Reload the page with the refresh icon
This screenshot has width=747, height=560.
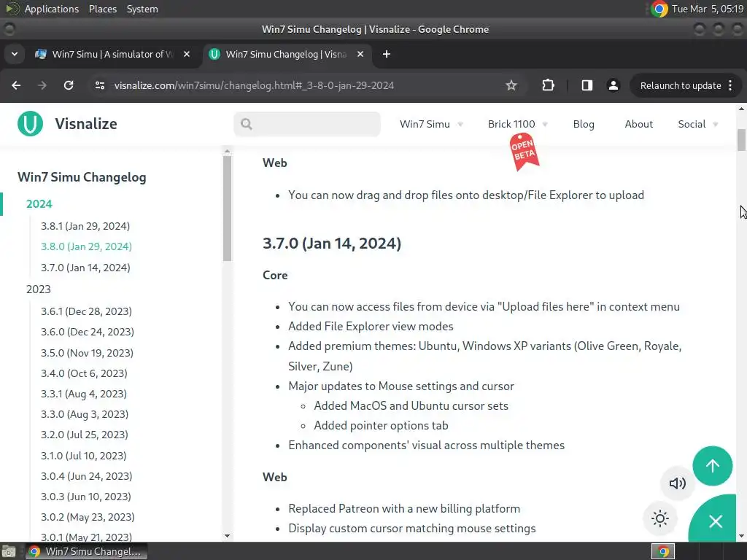[69, 85]
